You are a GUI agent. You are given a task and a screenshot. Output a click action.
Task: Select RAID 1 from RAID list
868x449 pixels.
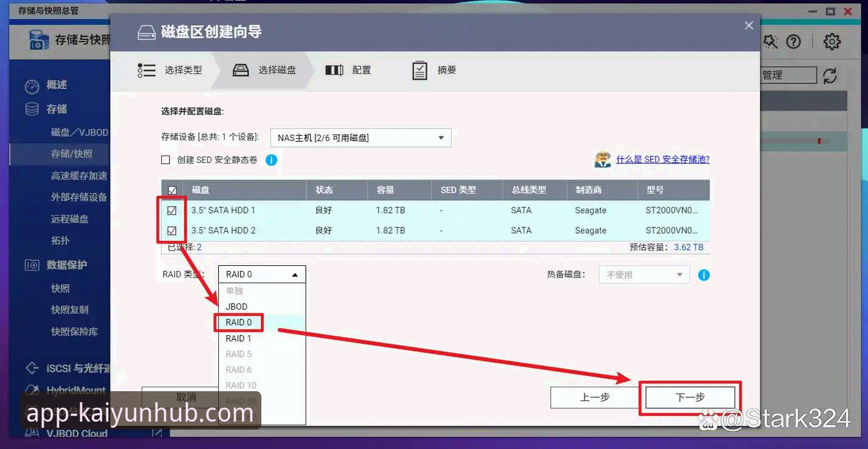(262, 338)
